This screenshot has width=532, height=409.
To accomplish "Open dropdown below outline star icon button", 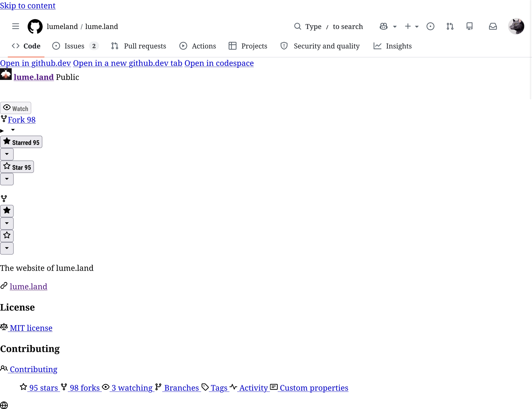I will (x=7, y=248).
